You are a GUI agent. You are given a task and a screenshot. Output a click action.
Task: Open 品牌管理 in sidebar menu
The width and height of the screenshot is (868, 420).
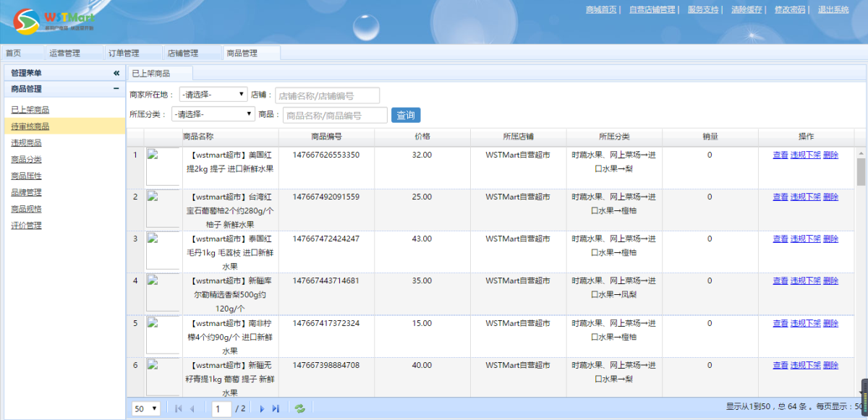click(26, 192)
